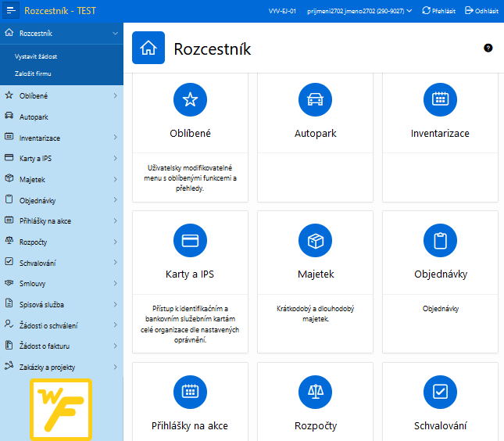Open the Objednávky clipboard card icon
504x441 pixels.
click(441, 241)
